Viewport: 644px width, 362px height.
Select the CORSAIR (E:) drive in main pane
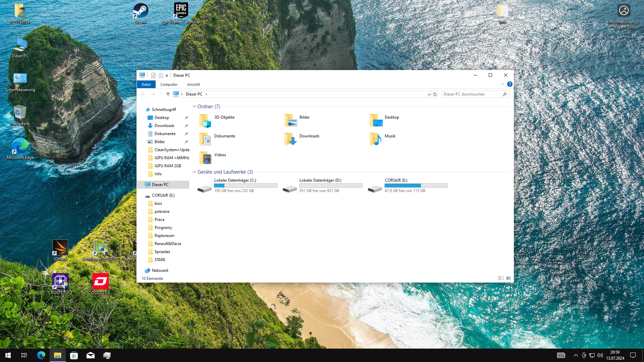coord(408,186)
